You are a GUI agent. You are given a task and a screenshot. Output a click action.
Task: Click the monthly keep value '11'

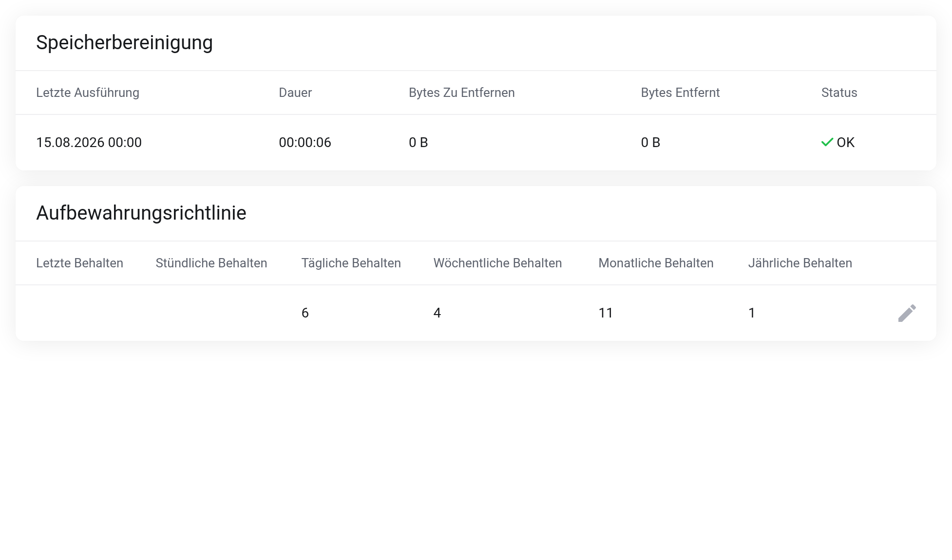(606, 313)
